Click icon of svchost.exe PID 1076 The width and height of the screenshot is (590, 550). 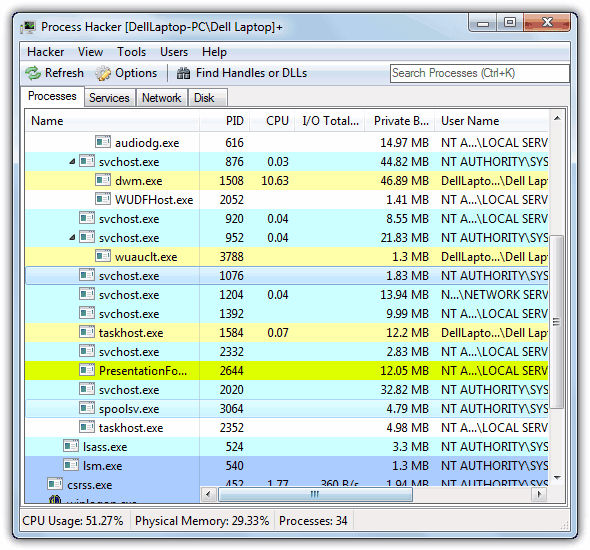(x=87, y=275)
